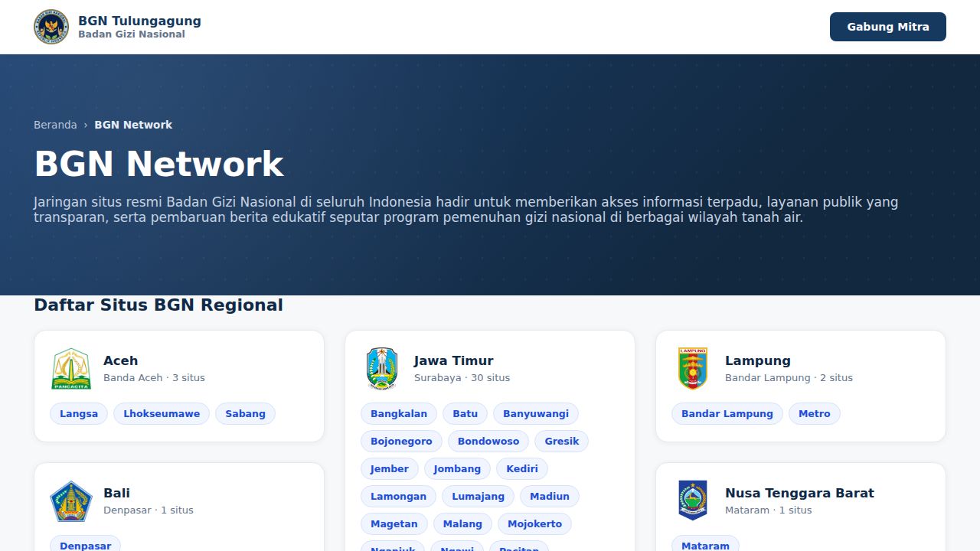Open the Magetan site link
The width and height of the screenshot is (980, 551).
394,524
